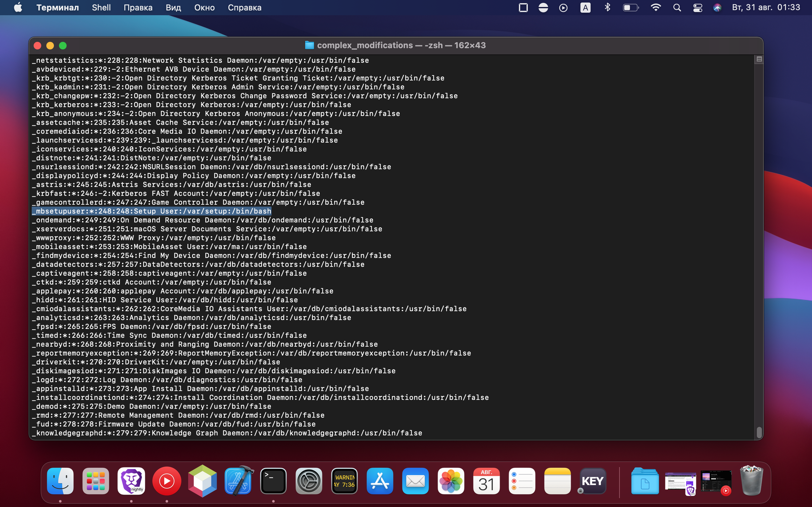The width and height of the screenshot is (812, 507).
Task: Click Правка menu in Terminal menu bar
Action: click(x=137, y=8)
